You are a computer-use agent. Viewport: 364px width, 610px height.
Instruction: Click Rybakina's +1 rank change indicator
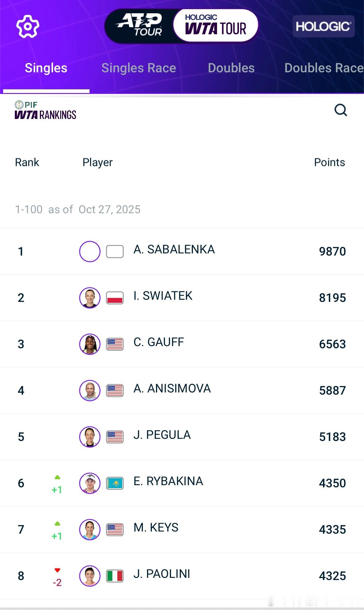(x=57, y=485)
